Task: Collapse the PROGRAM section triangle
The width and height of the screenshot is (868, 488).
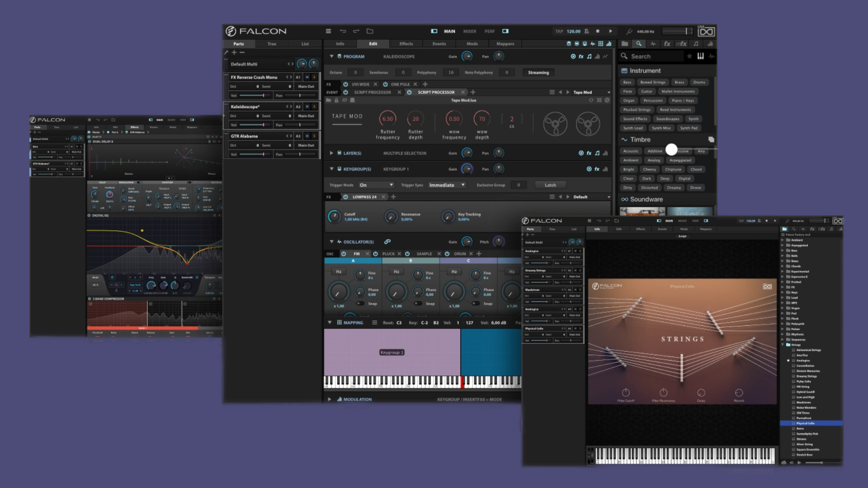Action: [331, 56]
